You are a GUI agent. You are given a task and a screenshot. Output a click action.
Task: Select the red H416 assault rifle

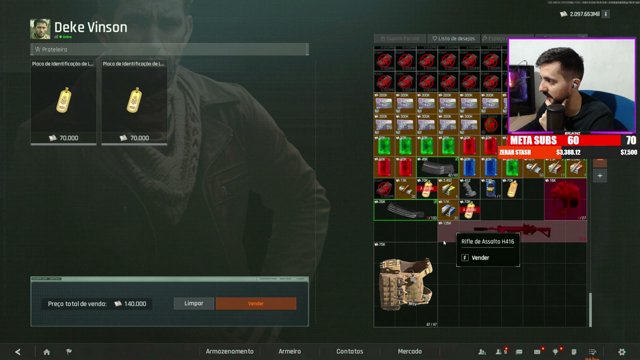[512, 232]
